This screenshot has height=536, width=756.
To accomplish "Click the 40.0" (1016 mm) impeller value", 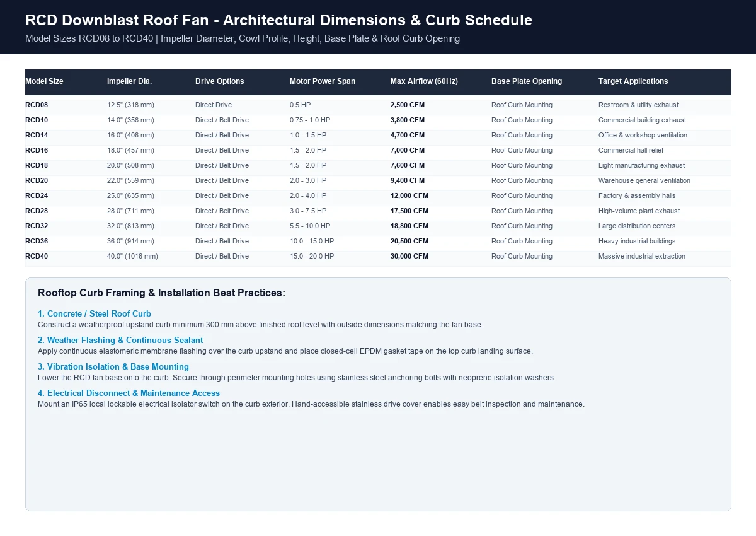I will pyautogui.click(x=132, y=256).
